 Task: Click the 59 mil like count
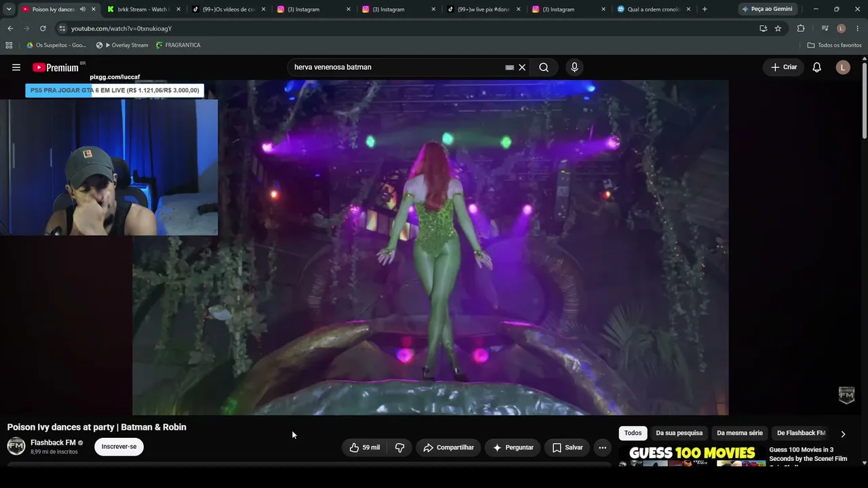(371, 447)
